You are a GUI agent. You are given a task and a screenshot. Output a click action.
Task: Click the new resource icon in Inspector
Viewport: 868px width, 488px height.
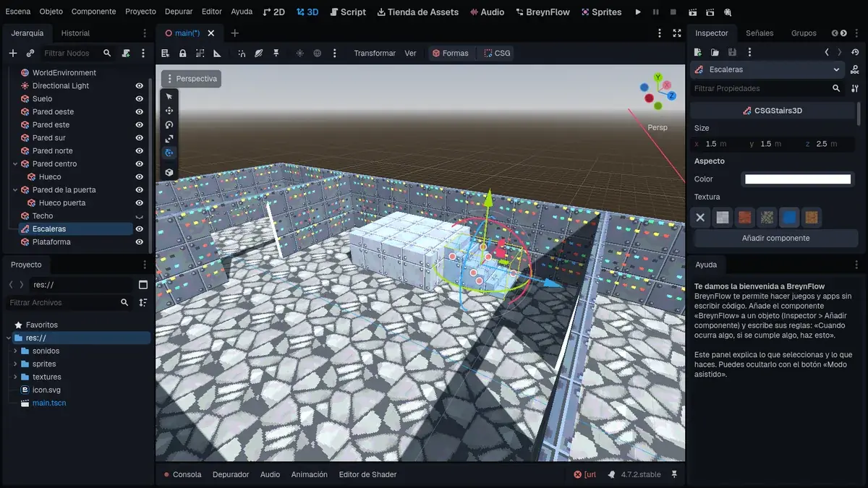(x=698, y=52)
